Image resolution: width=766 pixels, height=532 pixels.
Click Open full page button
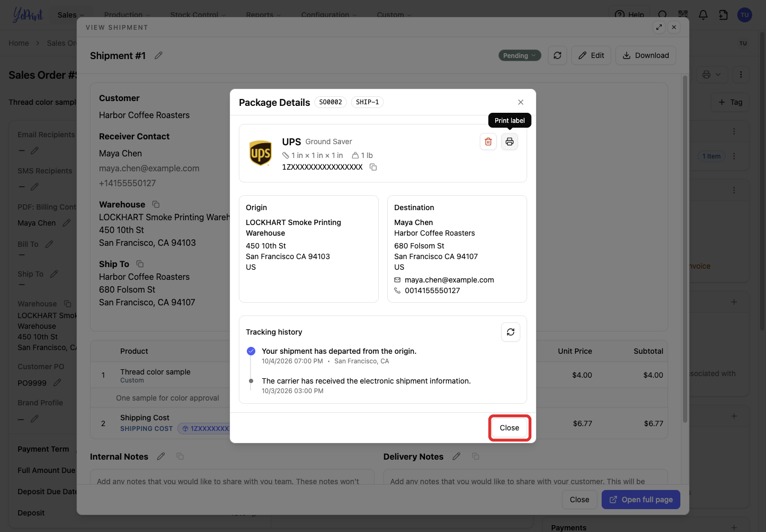coord(641,500)
